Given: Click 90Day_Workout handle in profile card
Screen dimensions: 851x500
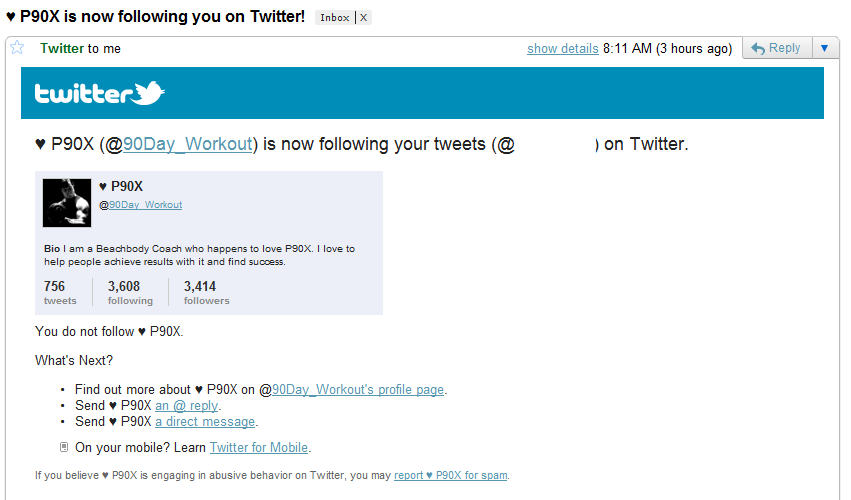Looking at the screenshot, I should [145, 205].
